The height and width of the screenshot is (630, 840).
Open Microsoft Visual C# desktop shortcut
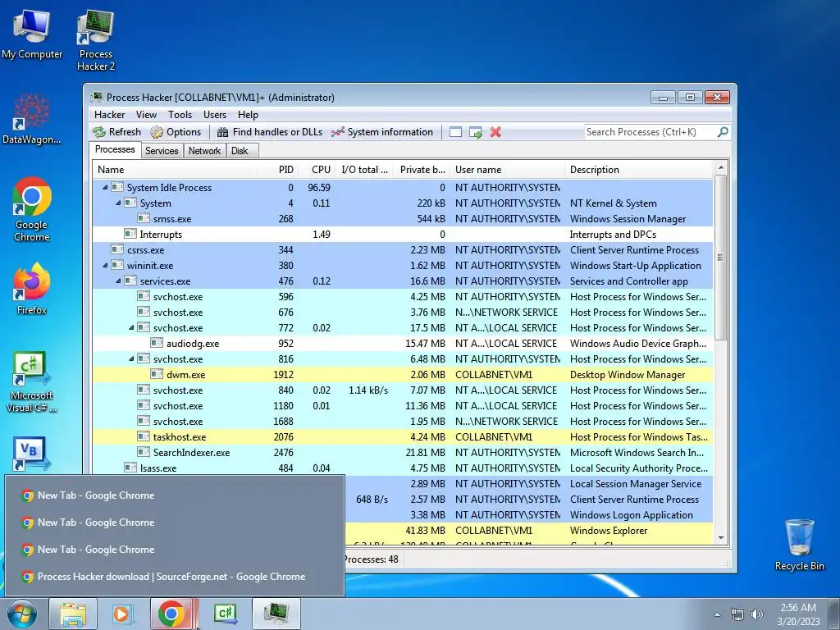(32, 382)
